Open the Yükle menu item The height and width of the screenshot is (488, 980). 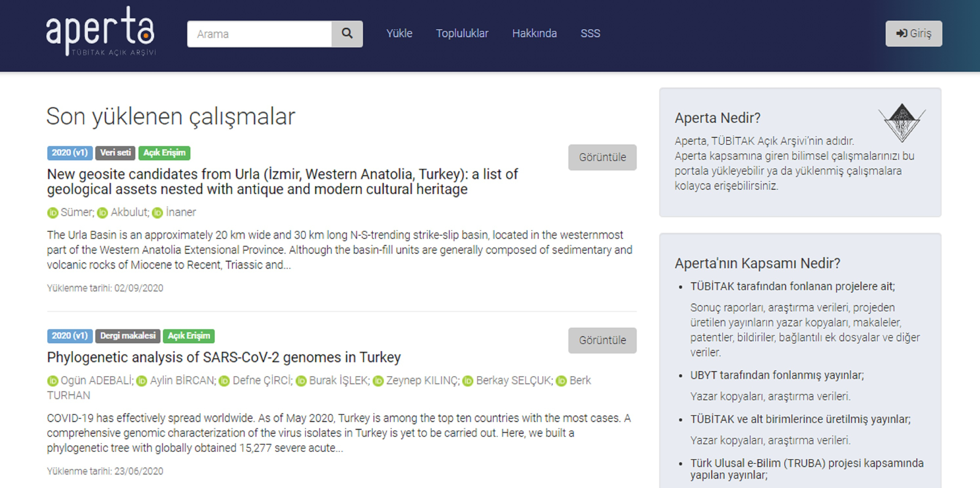399,33
